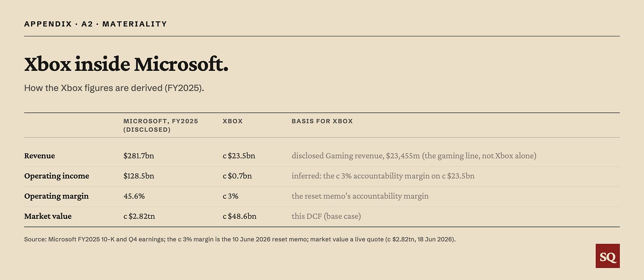The image size is (644, 280).
Task: Click the 'Appendix · A2 · Materiality' header label
Action: (96, 24)
